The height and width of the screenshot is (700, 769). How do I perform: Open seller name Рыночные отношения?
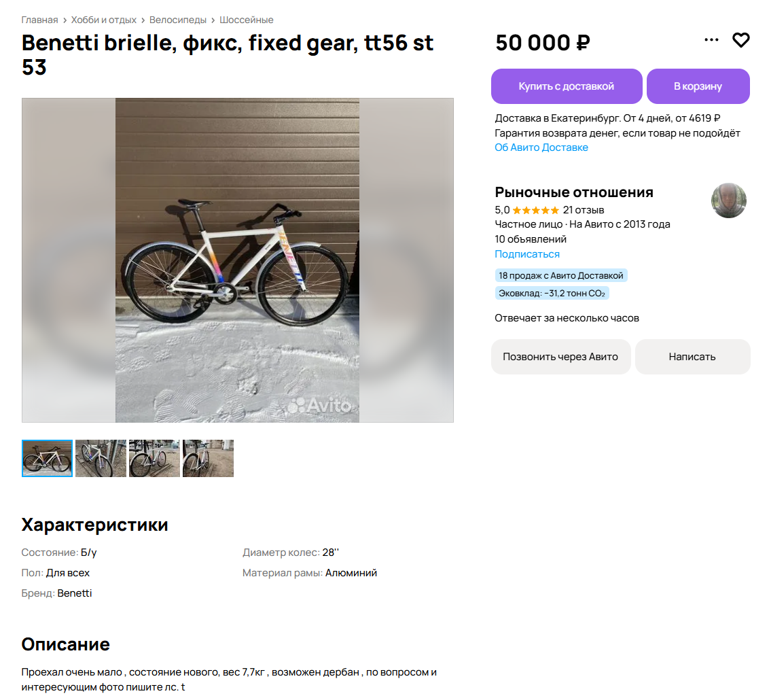[574, 192]
